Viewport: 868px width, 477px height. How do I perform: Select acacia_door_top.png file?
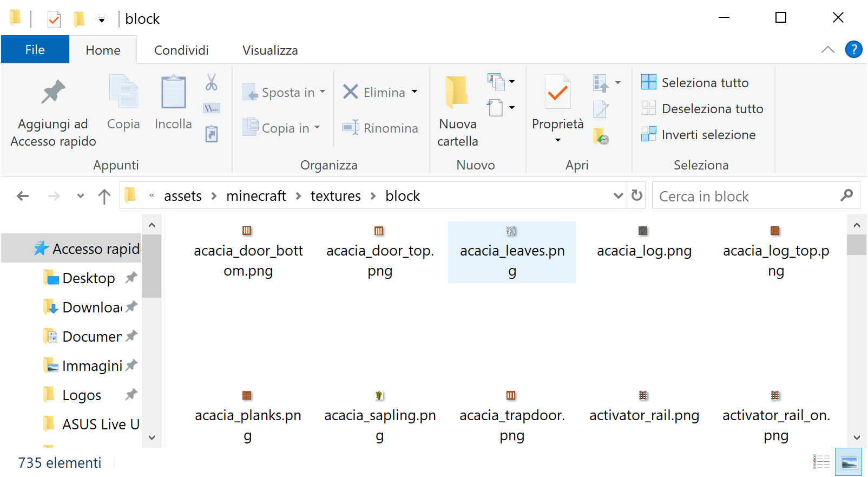pos(380,252)
